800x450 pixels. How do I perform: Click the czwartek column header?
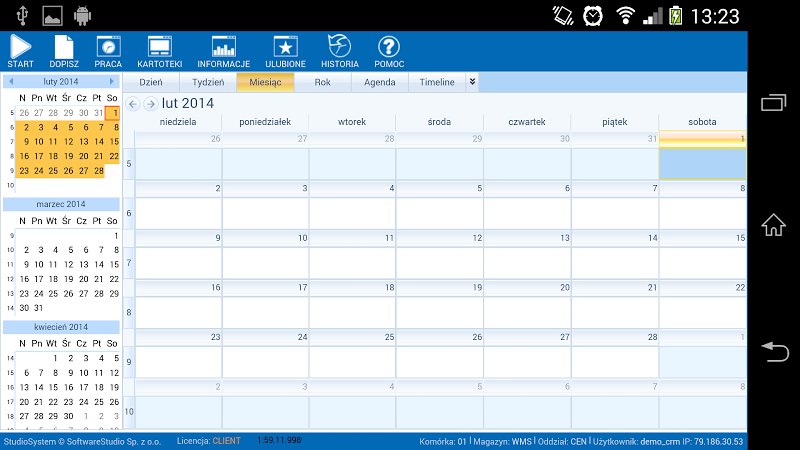point(527,122)
